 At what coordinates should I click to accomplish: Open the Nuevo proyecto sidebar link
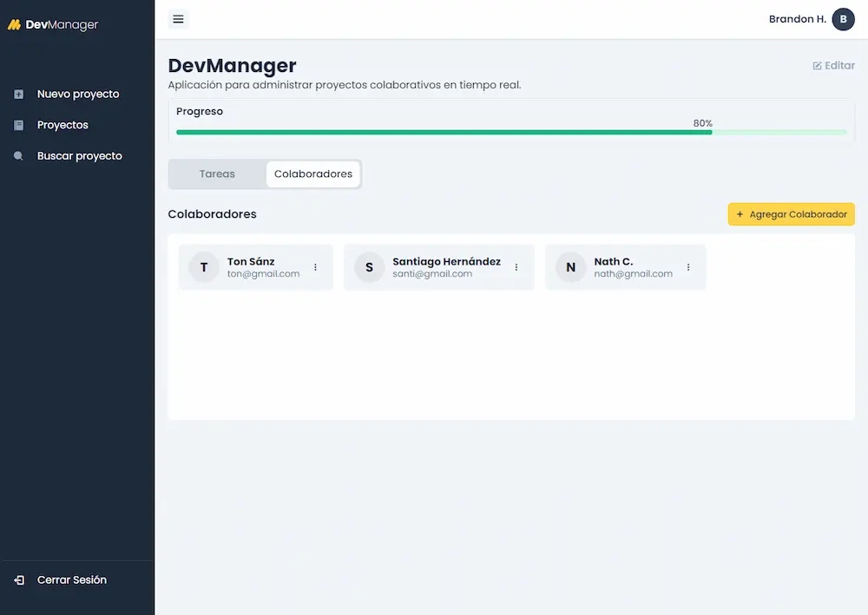[78, 95]
